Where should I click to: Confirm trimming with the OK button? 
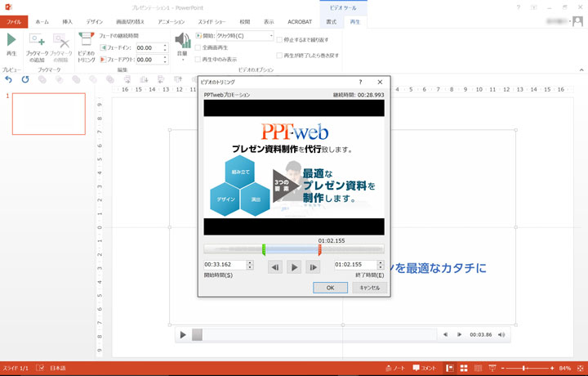(x=330, y=288)
